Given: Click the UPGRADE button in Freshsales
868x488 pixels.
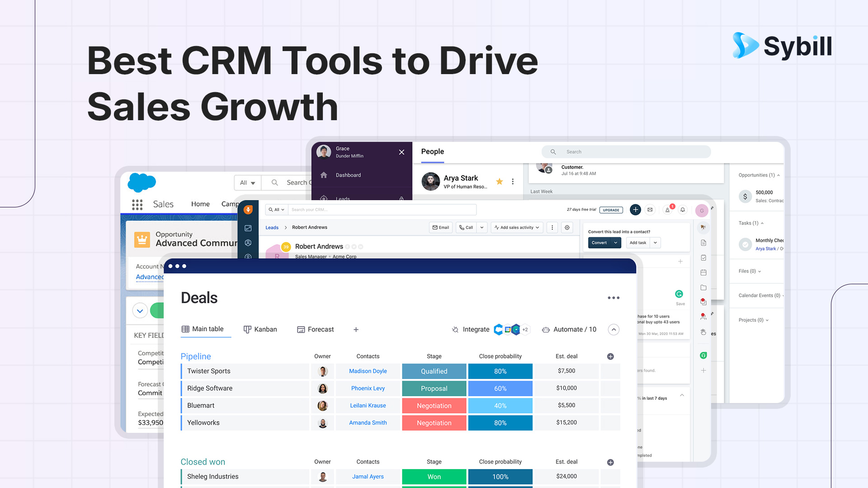Looking at the screenshot, I should pos(611,210).
